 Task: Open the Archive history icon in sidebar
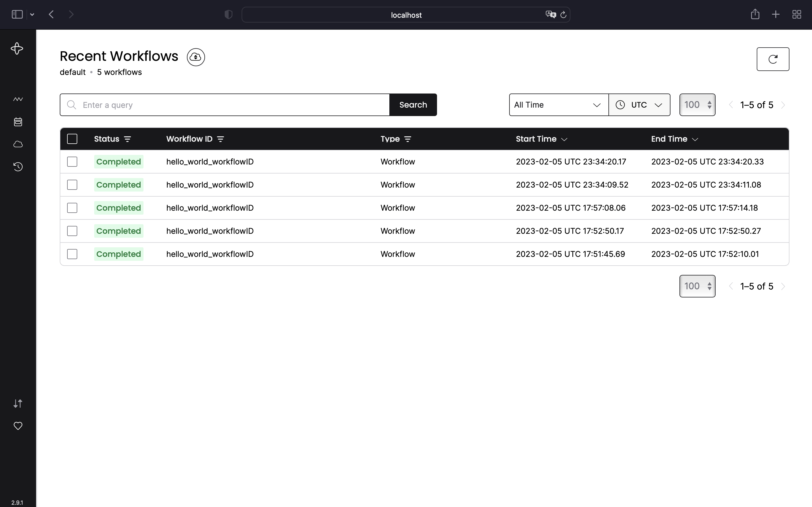point(17,167)
